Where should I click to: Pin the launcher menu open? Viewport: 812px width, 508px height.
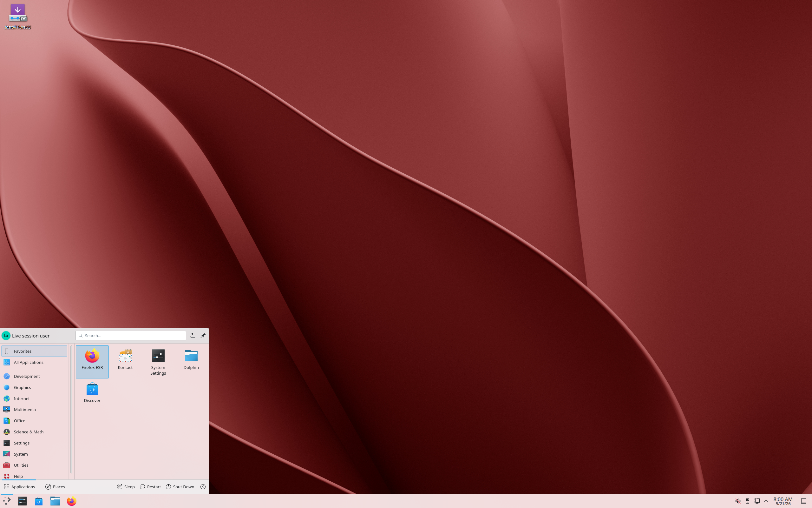coord(203,336)
